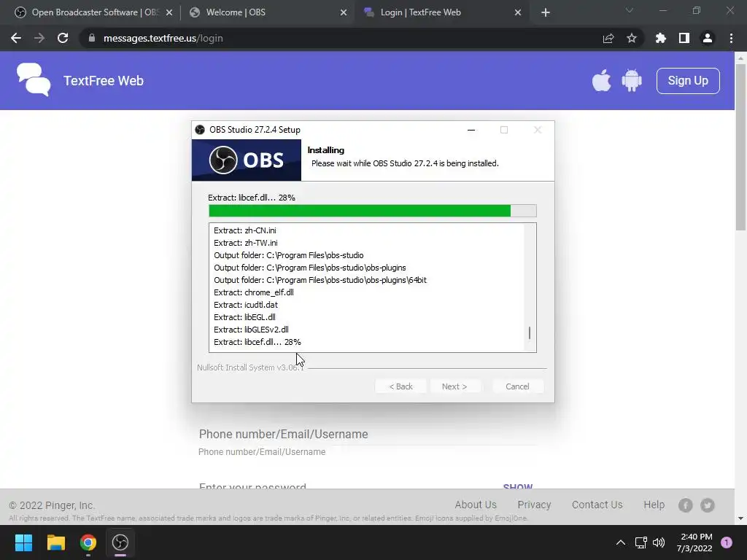Select log line 'Extract: chrome_elf.dll'
Viewport: 747px width, 560px height.
253,292
